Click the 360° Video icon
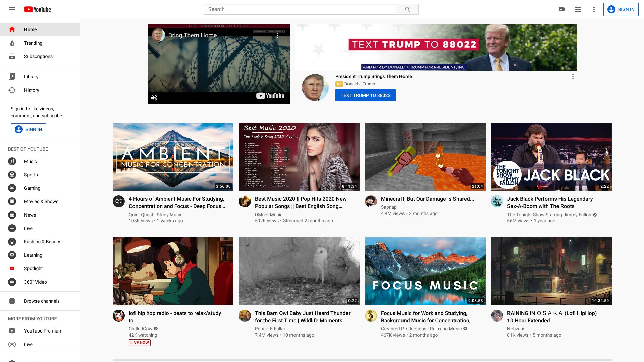644x362 pixels. point(12,282)
